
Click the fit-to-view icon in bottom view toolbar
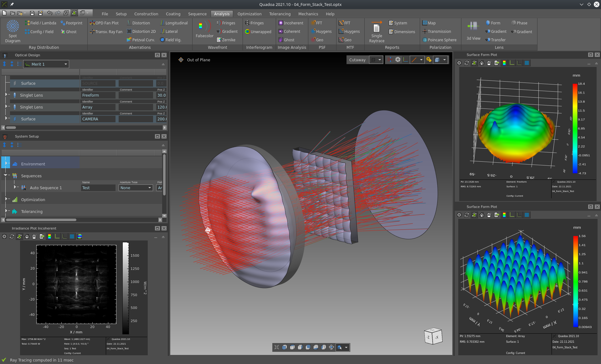pos(276,347)
